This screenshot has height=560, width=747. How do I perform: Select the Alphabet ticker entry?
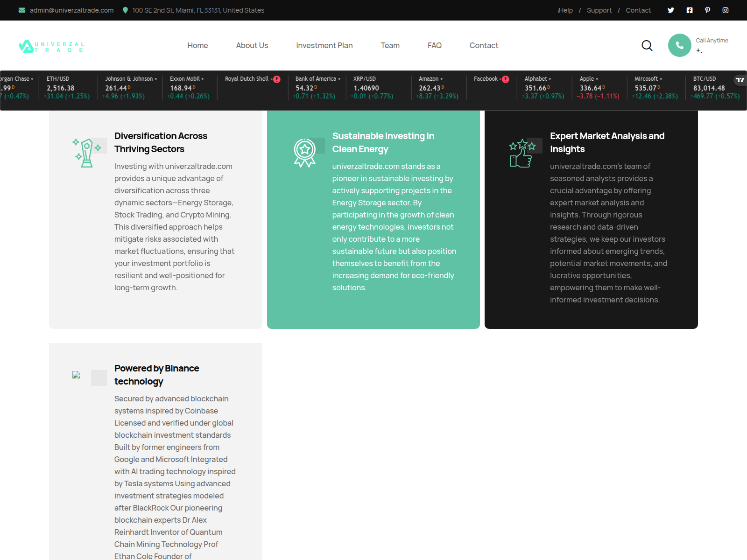click(543, 87)
